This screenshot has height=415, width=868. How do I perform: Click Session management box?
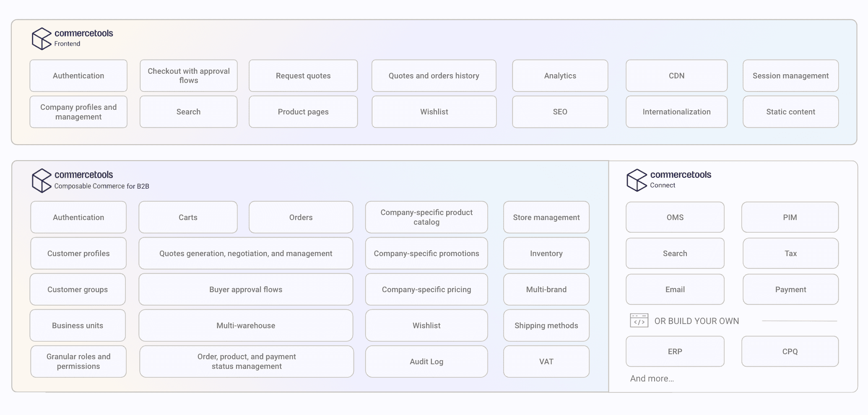pyautogui.click(x=791, y=75)
